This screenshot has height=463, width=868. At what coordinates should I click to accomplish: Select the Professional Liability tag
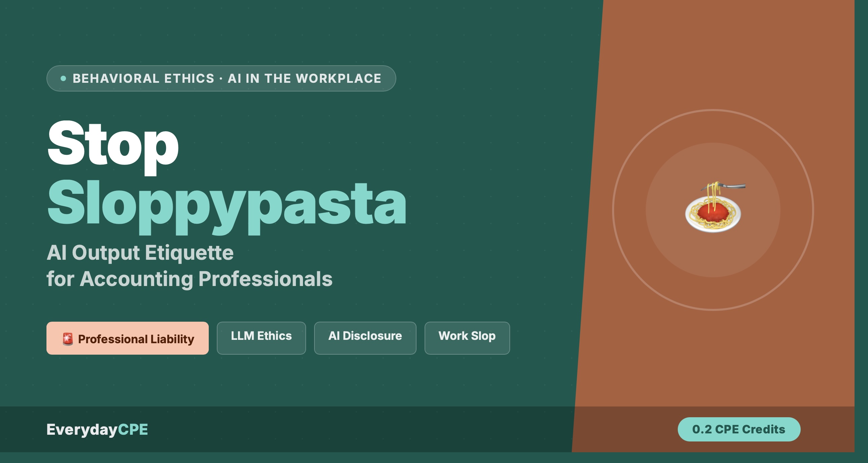click(127, 338)
